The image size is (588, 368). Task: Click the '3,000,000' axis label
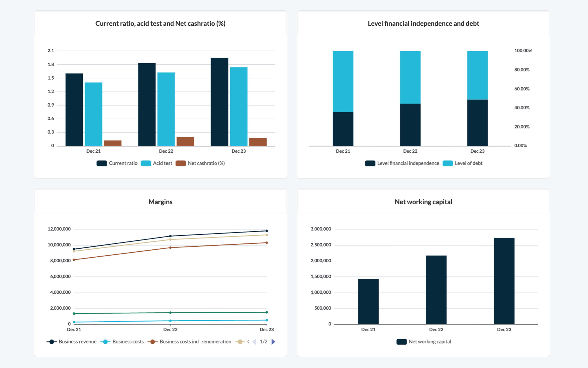[x=321, y=229]
